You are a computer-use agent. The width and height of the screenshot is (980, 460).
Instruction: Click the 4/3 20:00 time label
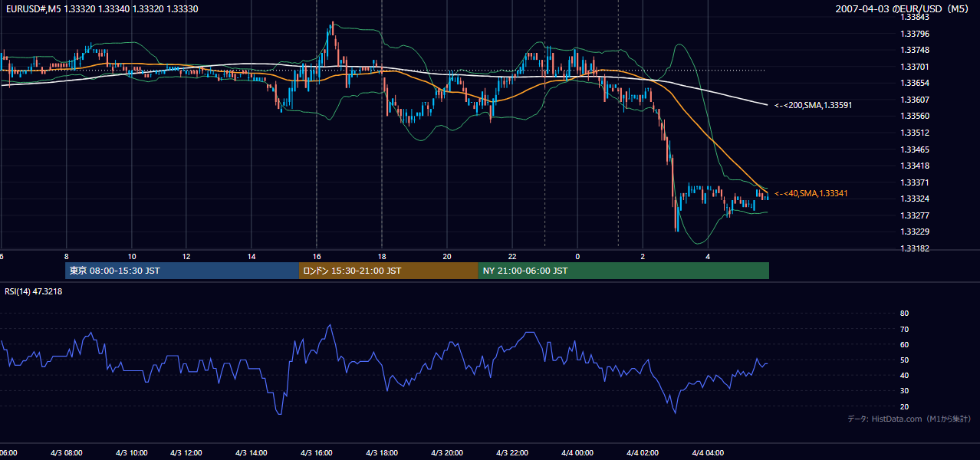(447, 453)
